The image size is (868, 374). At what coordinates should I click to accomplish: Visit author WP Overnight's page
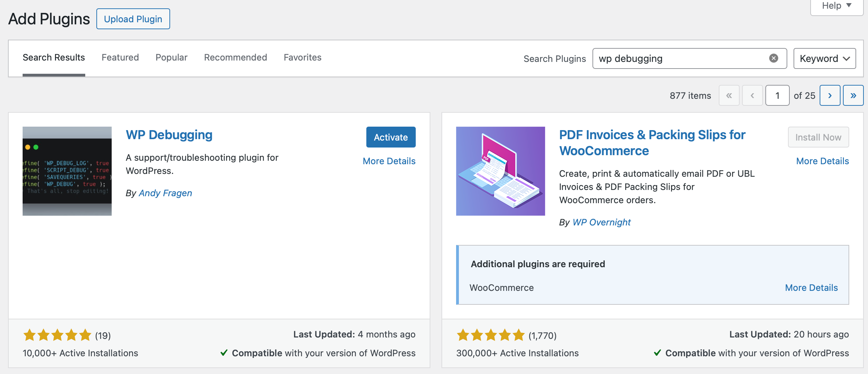(x=602, y=222)
